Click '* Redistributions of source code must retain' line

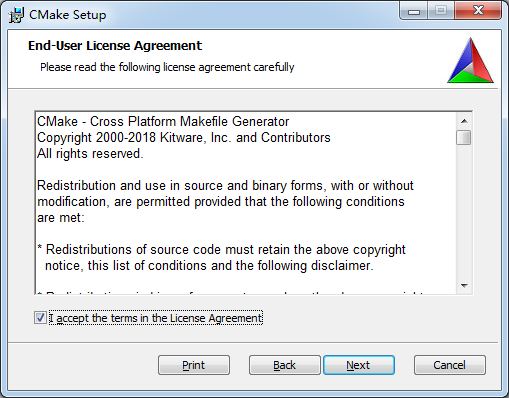(x=221, y=250)
